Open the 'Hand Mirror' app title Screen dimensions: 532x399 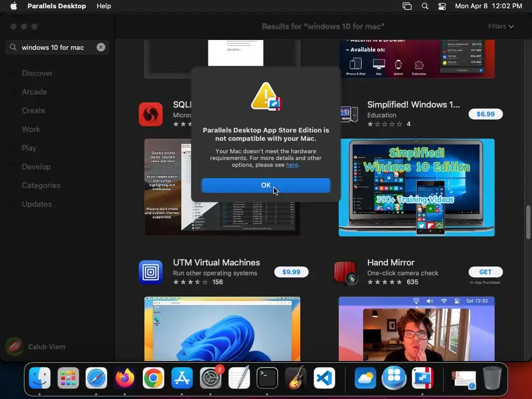tap(391, 262)
